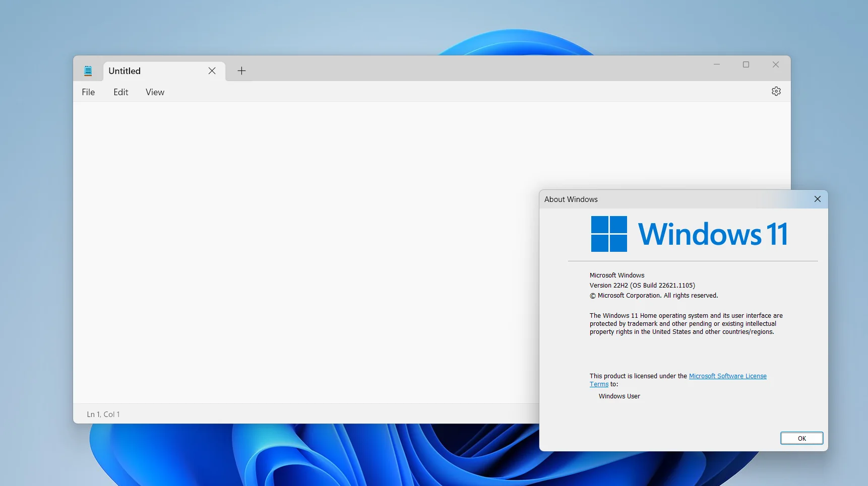This screenshot has width=868, height=486.
Task: Minimize the Notepad window
Action: click(x=717, y=64)
